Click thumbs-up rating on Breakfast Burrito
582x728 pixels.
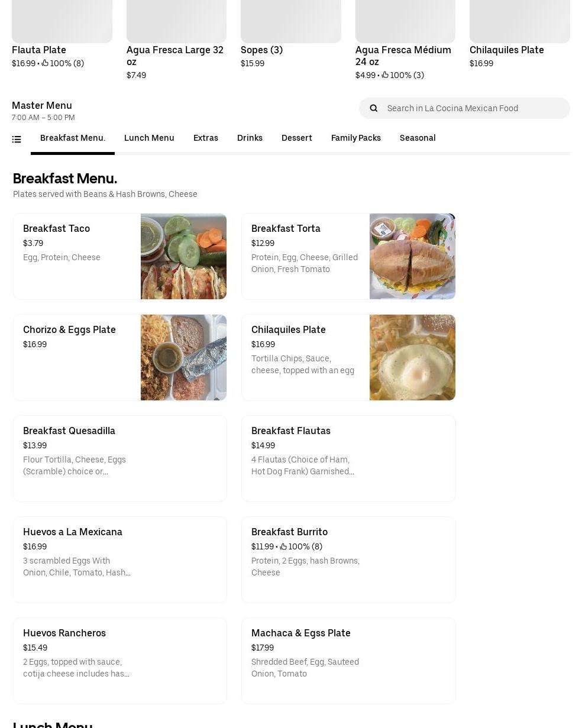[x=283, y=546]
